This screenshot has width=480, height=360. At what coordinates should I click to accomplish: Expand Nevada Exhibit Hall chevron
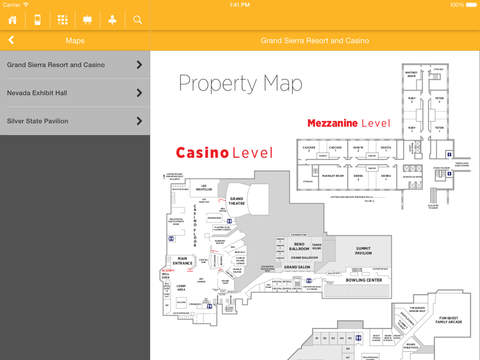click(x=139, y=93)
